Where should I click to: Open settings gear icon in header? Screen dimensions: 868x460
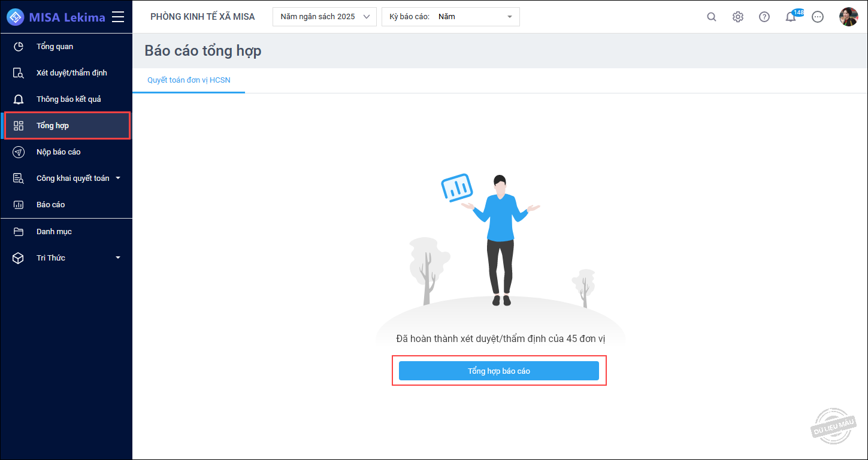pos(738,17)
